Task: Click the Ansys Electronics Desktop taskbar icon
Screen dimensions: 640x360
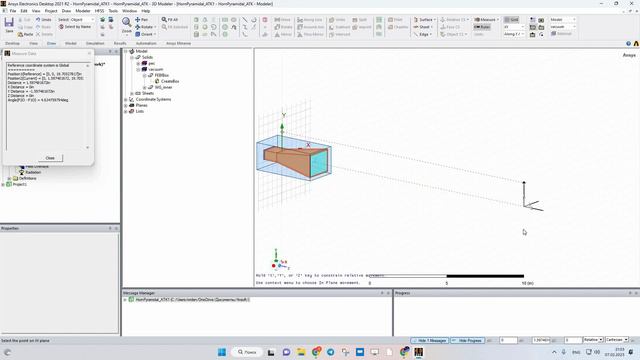Action: coord(418,352)
